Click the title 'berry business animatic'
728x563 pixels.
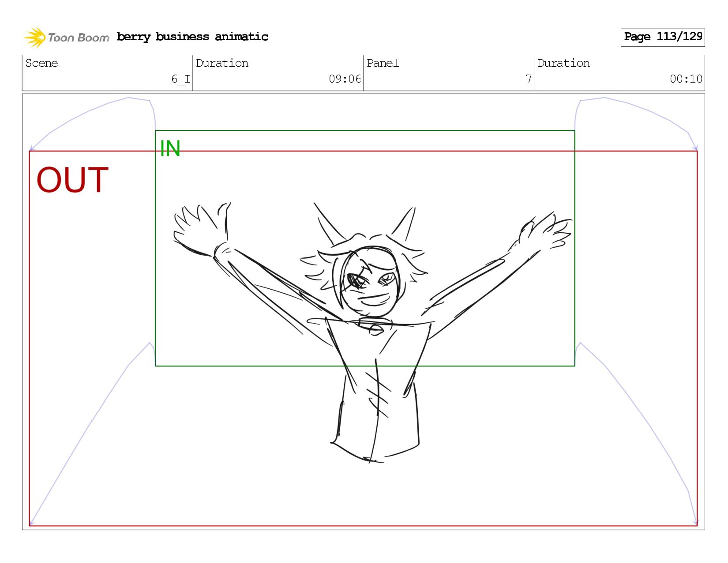[192, 37]
